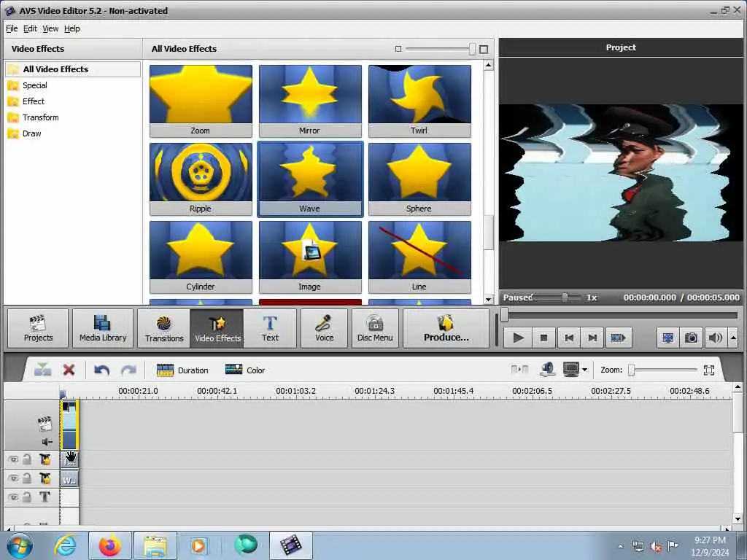This screenshot has height=560, width=747.
Task: Take a snapshot with the camera icon
Action: (692, 338)
